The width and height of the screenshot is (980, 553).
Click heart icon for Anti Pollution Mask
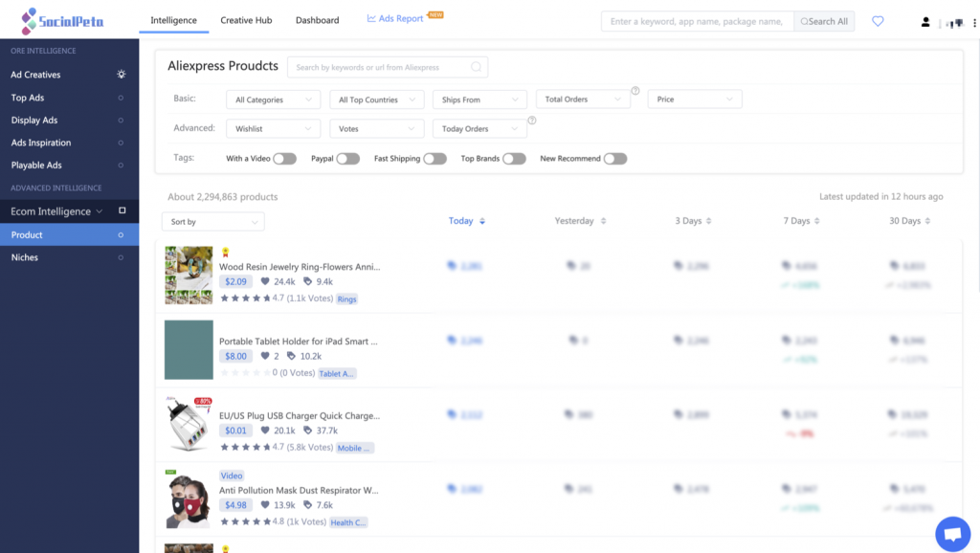pyautogui.click(x=265, y=504)
